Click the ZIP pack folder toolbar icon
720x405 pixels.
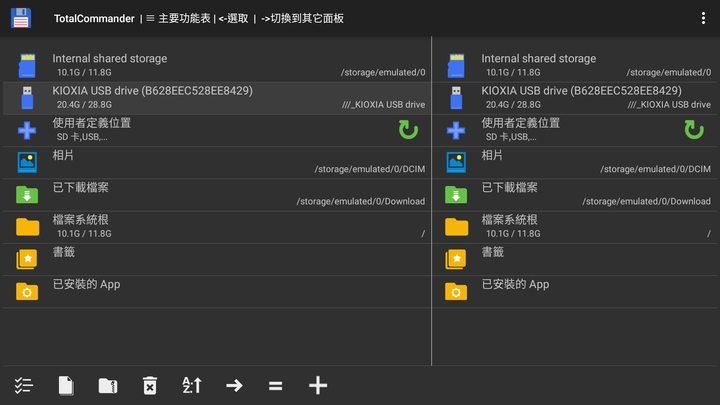[x=108, y=385]
